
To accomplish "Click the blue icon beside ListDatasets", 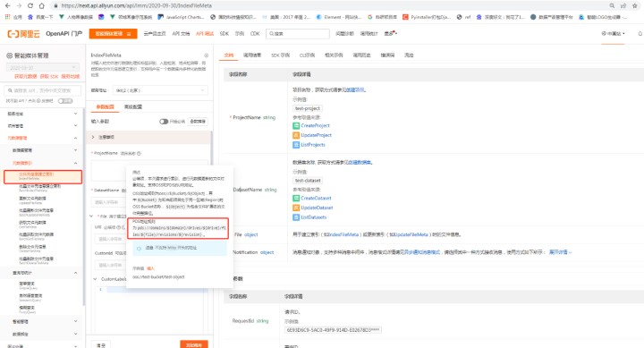I will pos(296,217).
